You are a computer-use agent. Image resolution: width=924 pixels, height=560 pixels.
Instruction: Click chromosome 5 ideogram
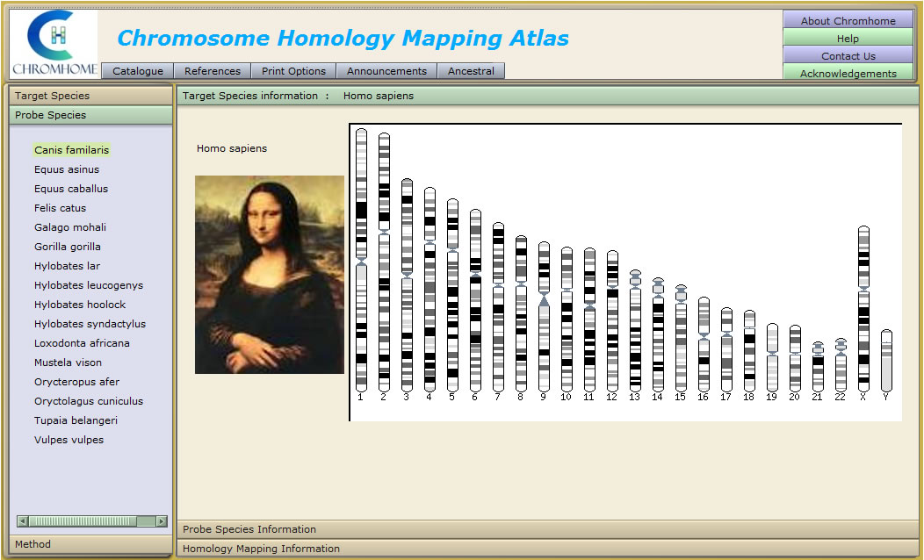(452, 295)
